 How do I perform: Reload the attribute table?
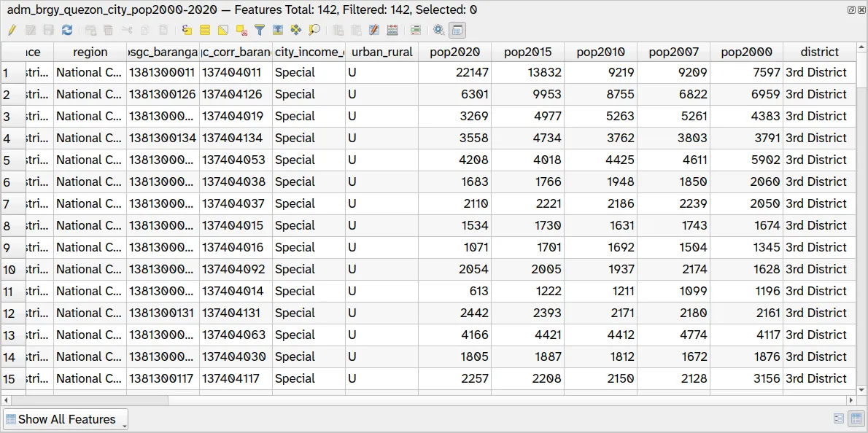(x=66, y=30)
